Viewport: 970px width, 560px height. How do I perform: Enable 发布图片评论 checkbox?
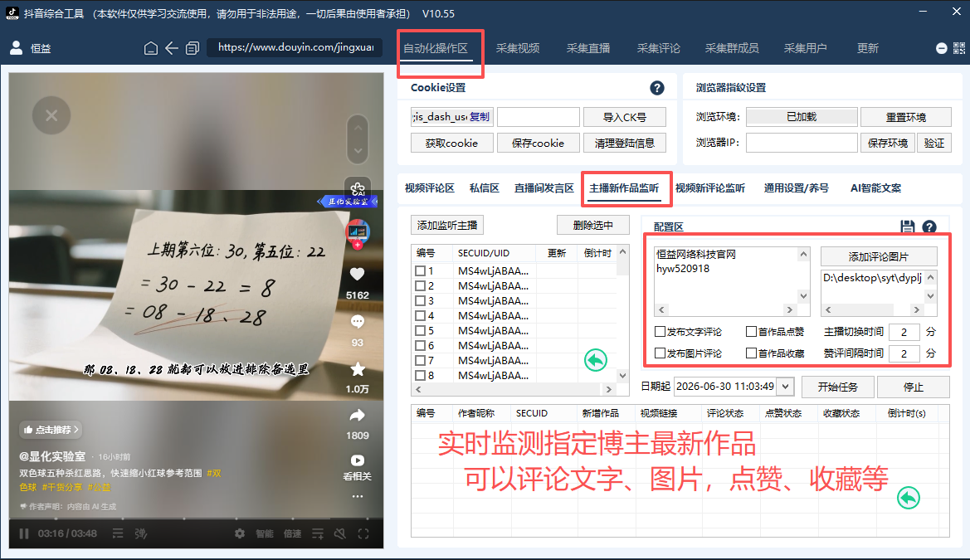click(x=660, y=353)
